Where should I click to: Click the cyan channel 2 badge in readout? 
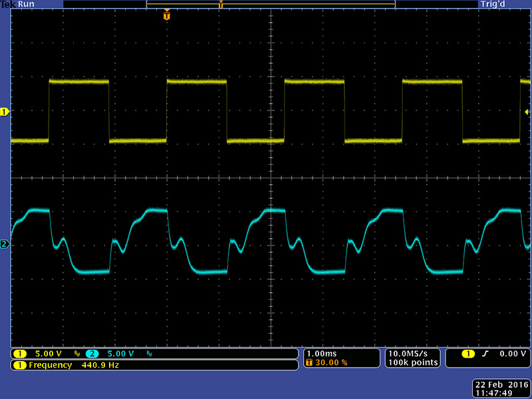[x=92, y=354]
